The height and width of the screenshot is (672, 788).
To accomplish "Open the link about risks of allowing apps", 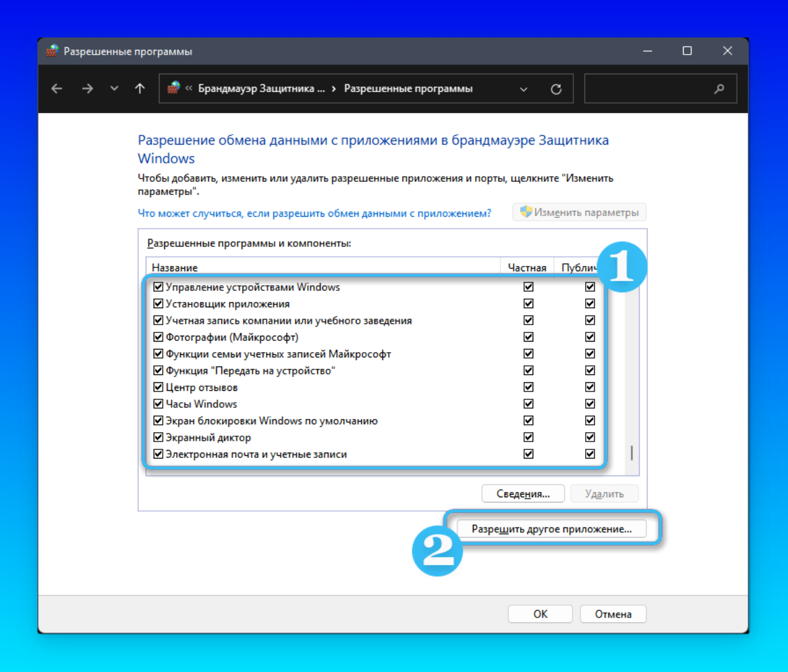I will tap(315, 213).
